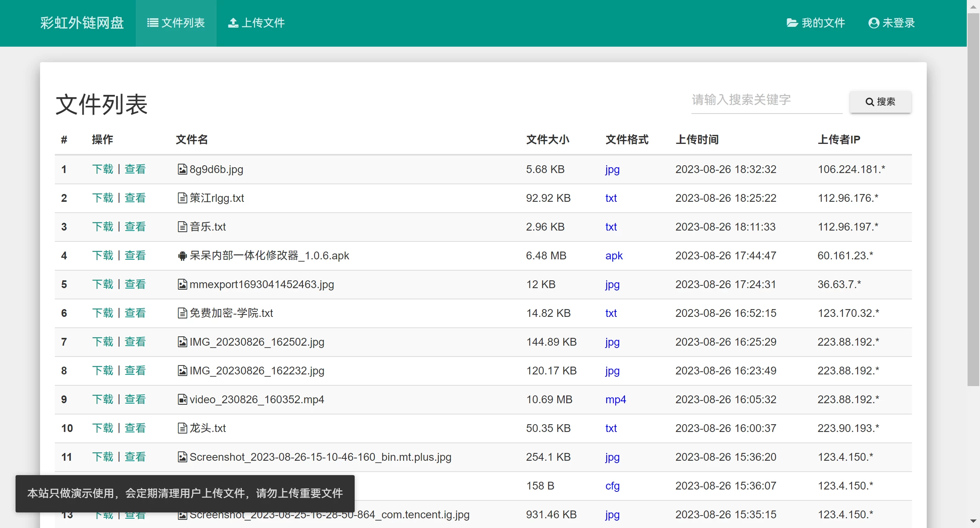Click the document icon beside 免费加密-学院.txt
Image resolution: width=980 pixels, height=528 pixels.
[x=182, y=313]
